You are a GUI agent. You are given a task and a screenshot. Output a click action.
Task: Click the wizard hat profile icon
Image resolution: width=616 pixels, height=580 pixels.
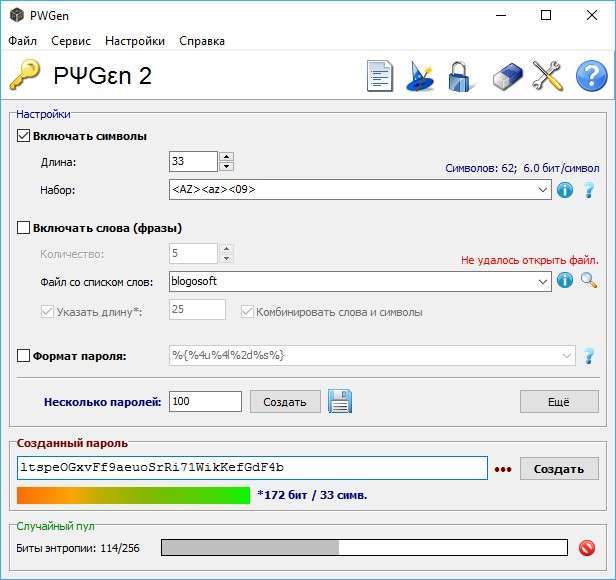click(x=420, y=76)
